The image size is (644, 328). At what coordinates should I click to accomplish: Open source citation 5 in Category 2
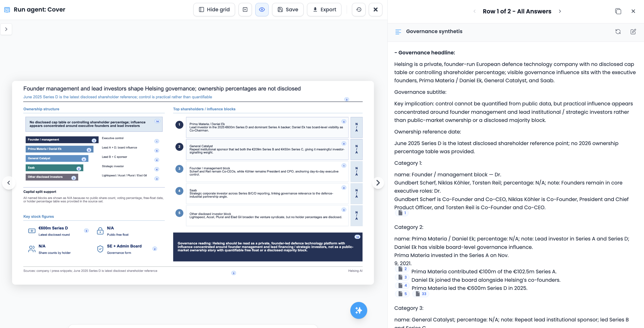[402, 294]
